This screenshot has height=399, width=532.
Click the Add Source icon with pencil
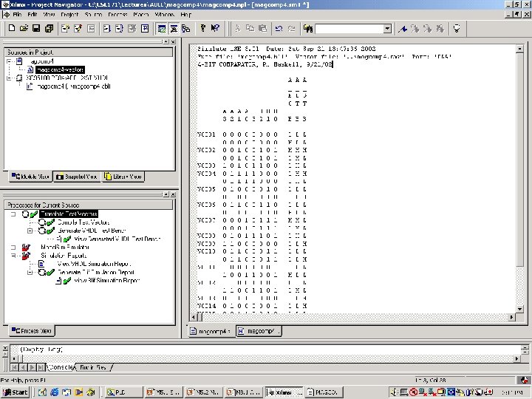[78, 29]
